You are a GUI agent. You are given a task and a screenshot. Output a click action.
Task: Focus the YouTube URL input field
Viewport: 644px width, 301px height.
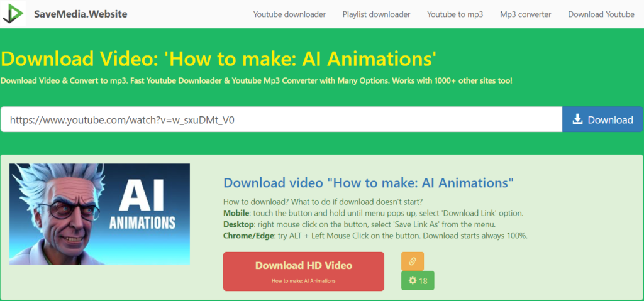click(281, 119)
